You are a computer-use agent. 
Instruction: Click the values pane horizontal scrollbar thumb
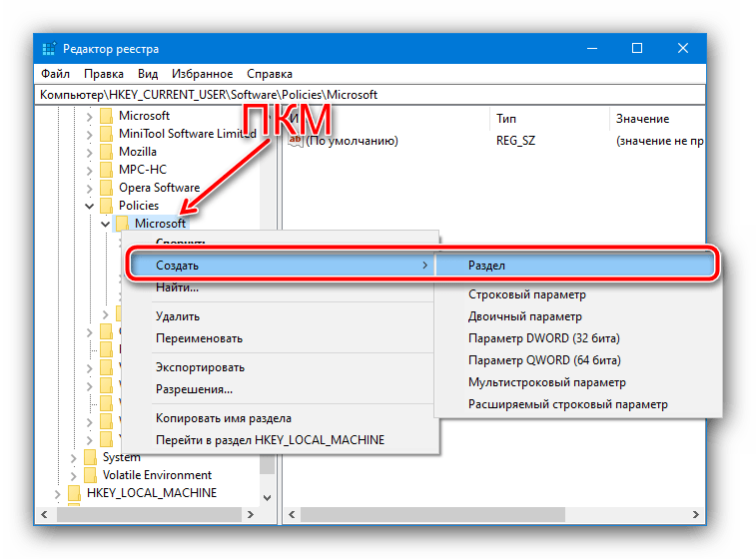tap(432, 515)
